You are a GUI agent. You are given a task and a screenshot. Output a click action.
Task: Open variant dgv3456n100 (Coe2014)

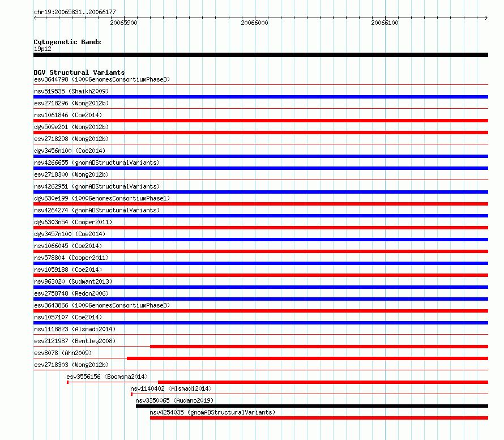70,151
